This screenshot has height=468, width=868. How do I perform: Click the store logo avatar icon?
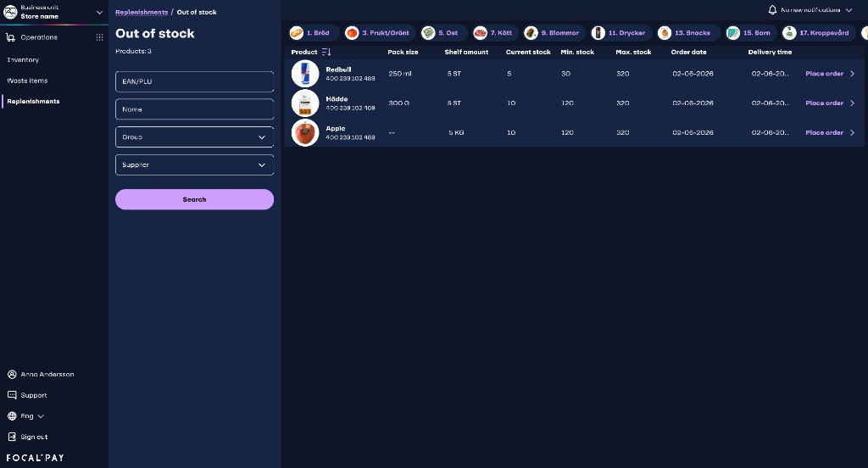point(10,12)
